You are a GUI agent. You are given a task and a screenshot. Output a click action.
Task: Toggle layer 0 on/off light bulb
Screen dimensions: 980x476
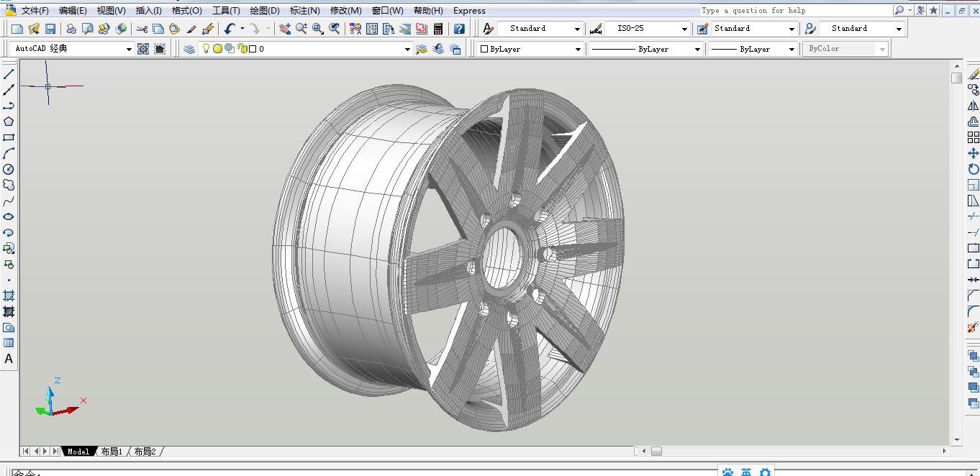(x=206, y=49)
